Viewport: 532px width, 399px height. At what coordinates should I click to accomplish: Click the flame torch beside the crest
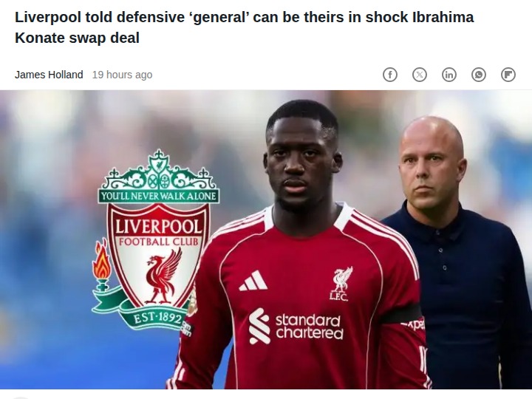point(102,265)
